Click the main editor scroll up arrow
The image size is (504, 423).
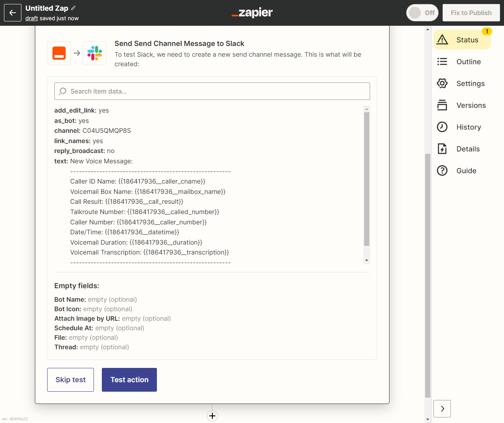(428, 29)
